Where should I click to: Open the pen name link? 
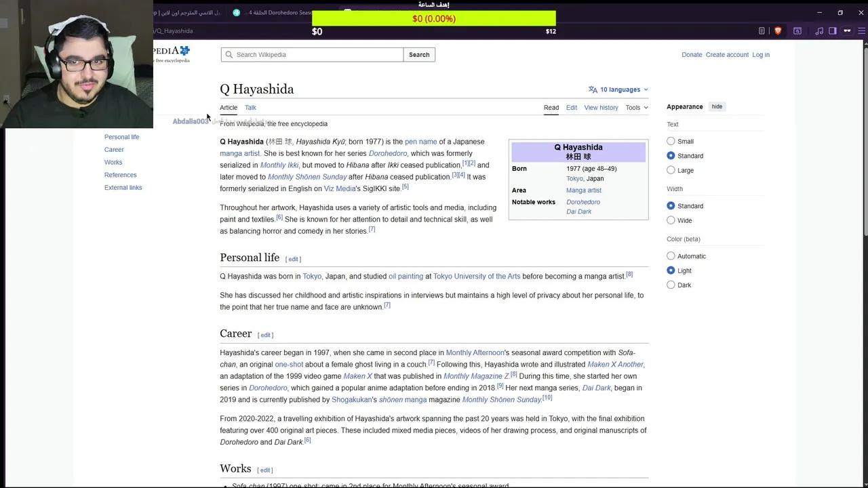coord(420,142)
